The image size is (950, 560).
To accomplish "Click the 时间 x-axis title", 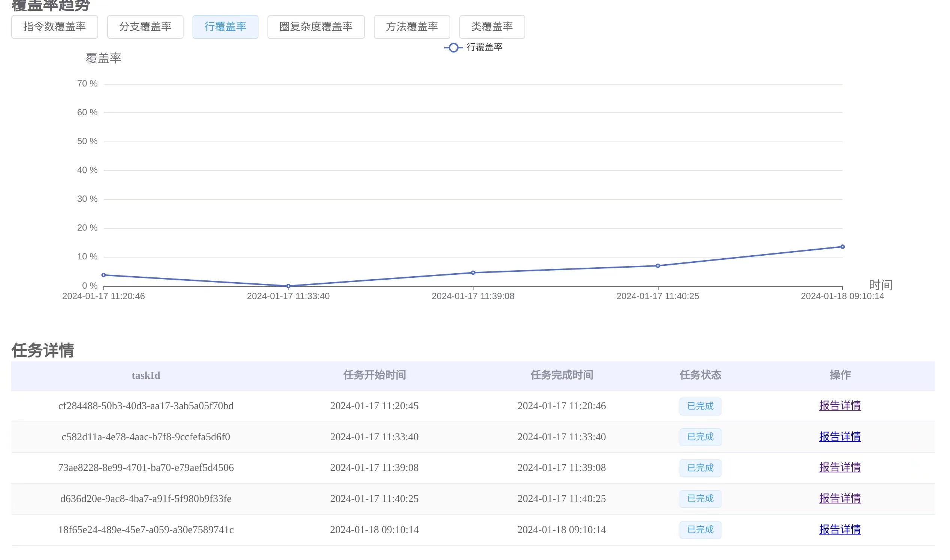I will click(881, 285).
